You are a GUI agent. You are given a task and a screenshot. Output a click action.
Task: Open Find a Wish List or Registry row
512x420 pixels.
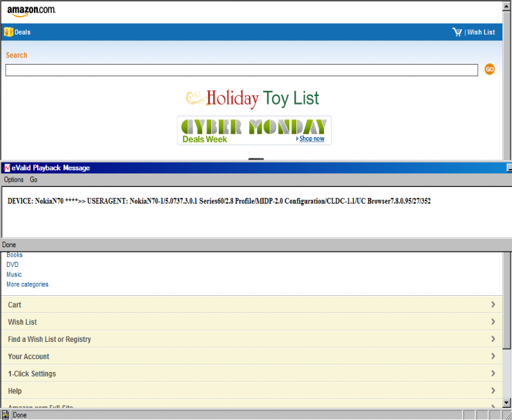point(252,339)
